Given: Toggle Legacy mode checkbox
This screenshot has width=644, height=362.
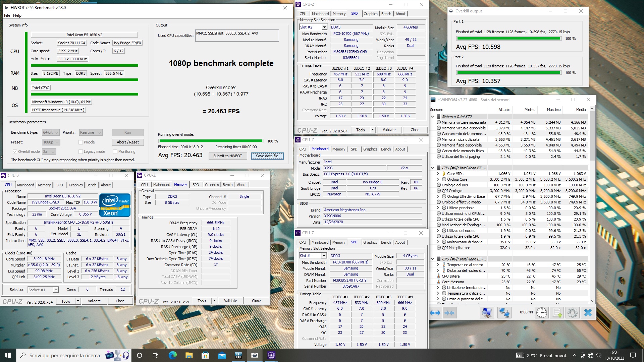Looking at the screenshot, I should [80, 152].
